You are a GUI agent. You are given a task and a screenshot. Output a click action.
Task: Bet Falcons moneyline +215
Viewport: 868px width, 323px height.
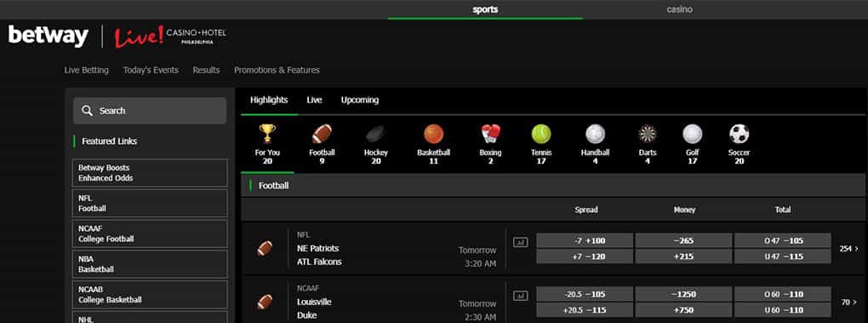[x=683, y=257]
